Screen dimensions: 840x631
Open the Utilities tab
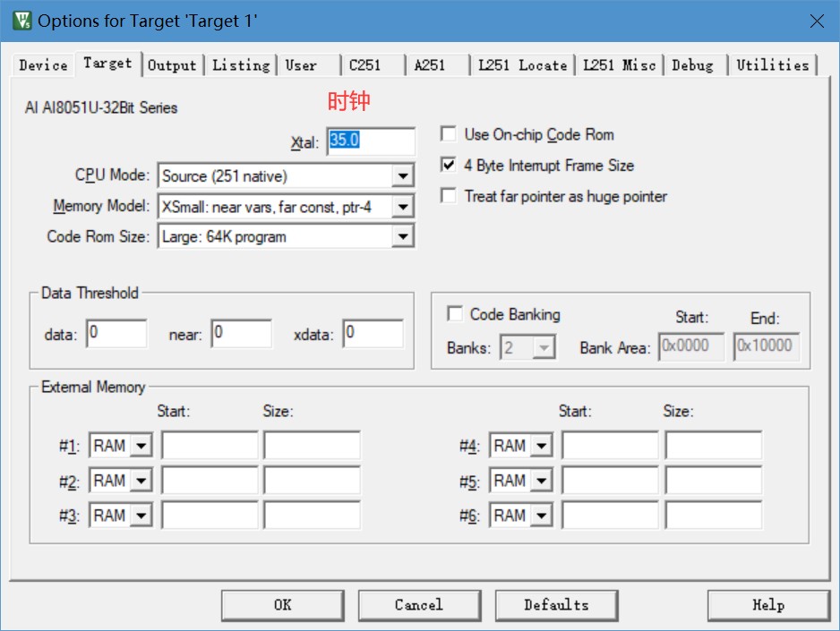pos(773,65)
